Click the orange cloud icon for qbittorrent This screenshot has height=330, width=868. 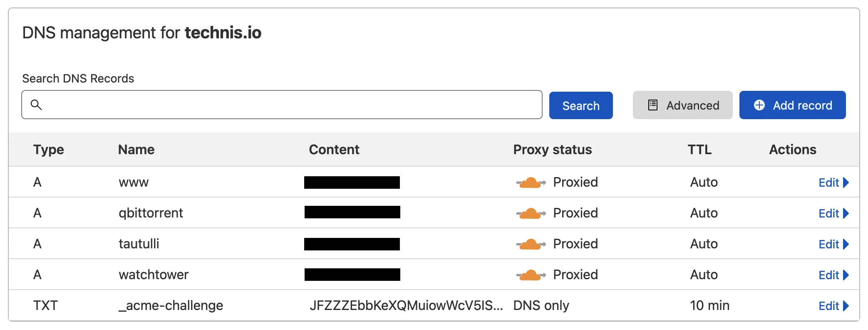530,213
